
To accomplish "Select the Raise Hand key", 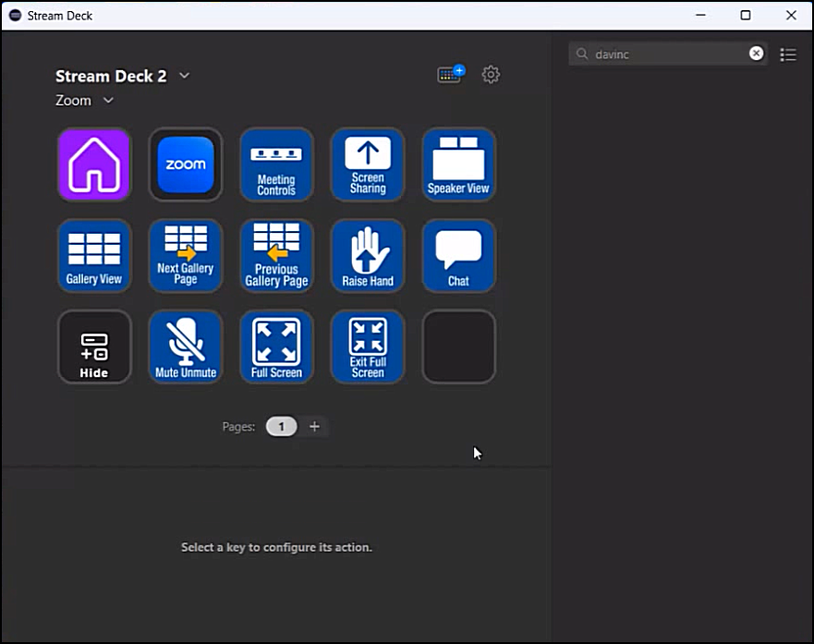I will [x=368, y=255].
